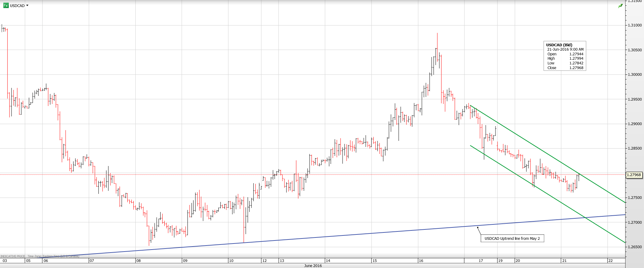Click the Time Zone Eastern Time label

pos(53,256)
